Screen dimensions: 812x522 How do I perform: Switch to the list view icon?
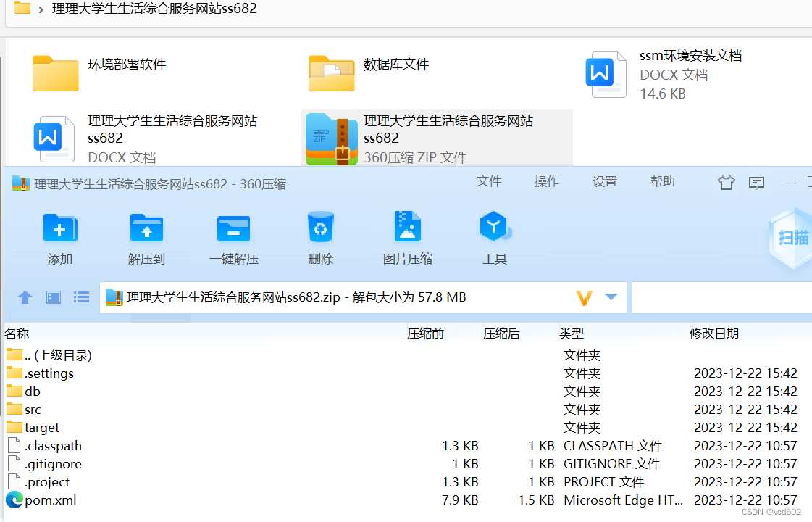[x=81, y=297]
